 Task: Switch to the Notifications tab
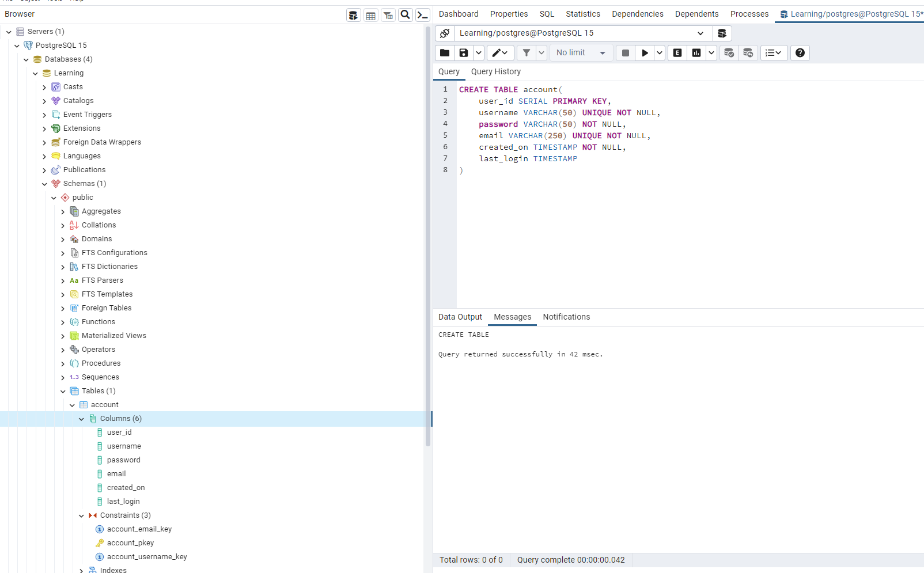[566, 317]
